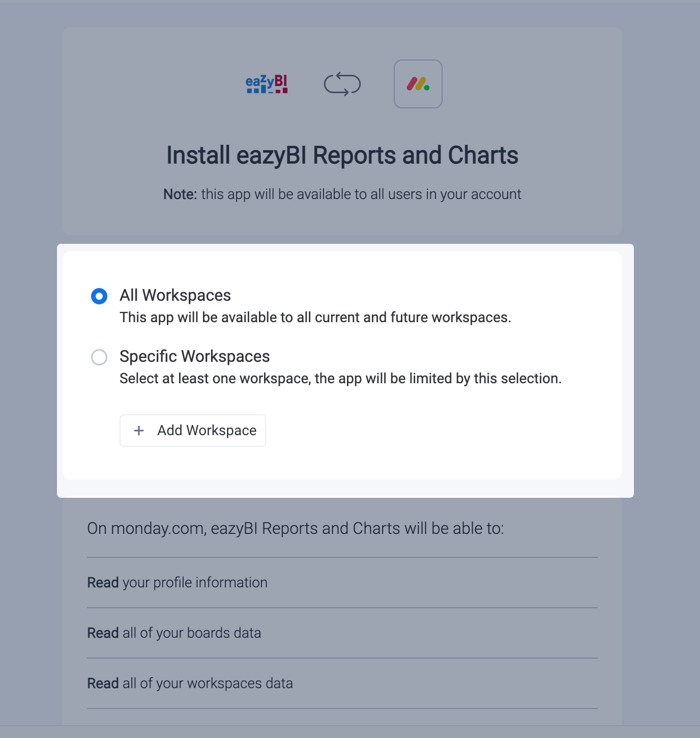700x738 pixels.
Task: Click the Note about all users text
Action: [342, 194]
